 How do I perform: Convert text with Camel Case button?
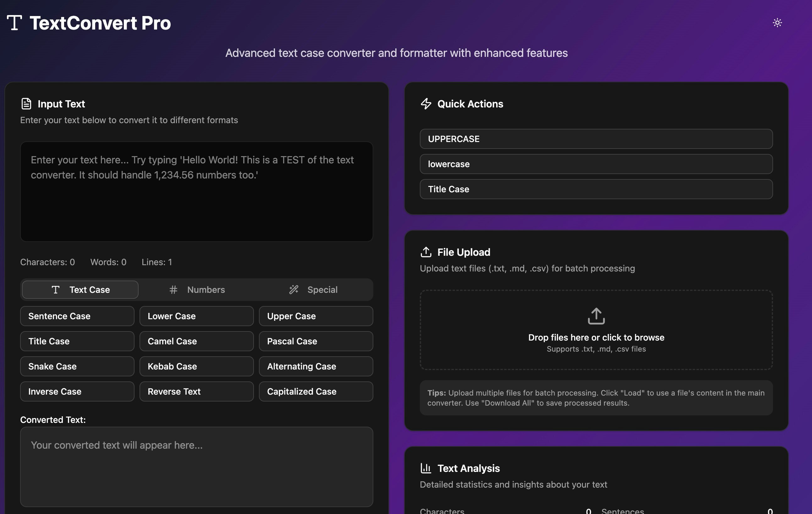click(196, 341)
